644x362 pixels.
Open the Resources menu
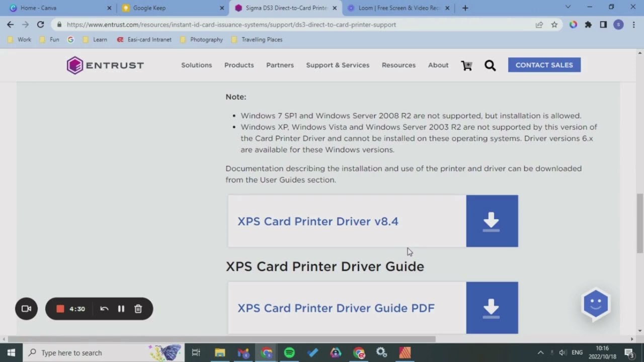(398, 65)
